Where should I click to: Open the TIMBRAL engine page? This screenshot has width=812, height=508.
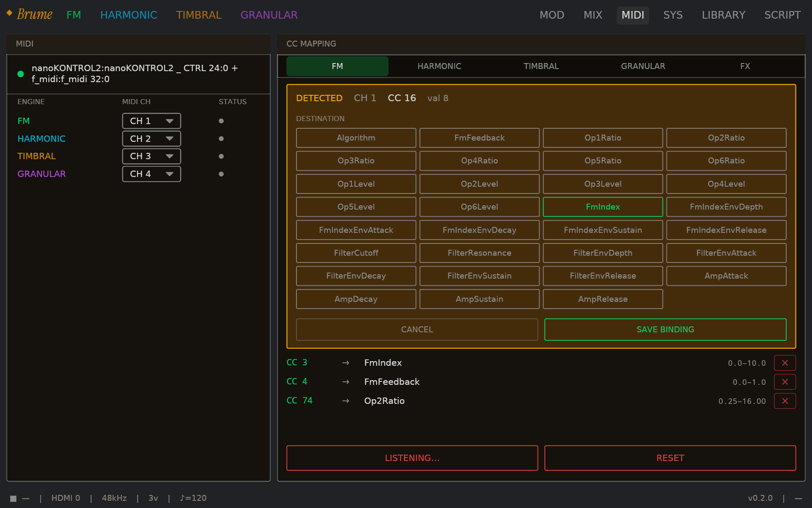(199, 15)
